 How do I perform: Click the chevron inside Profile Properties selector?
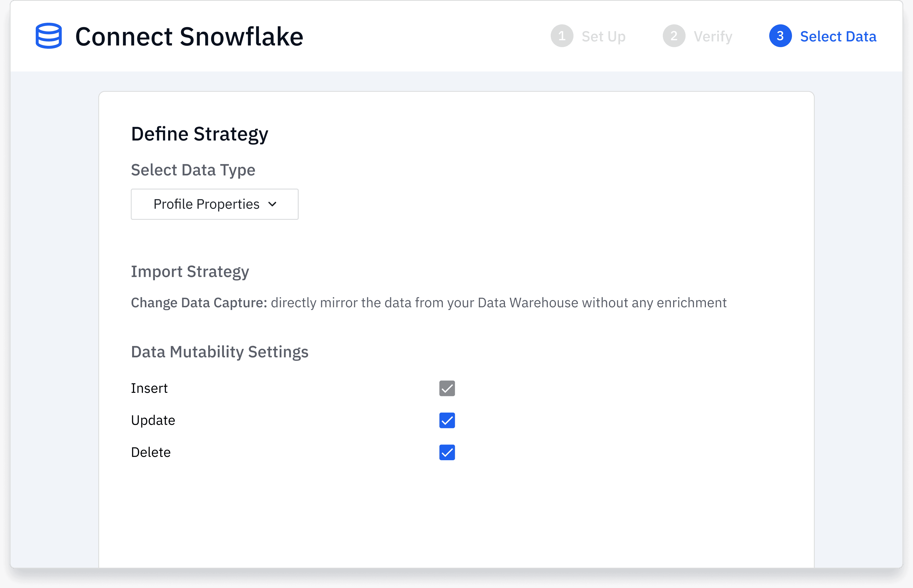[272, 204]
